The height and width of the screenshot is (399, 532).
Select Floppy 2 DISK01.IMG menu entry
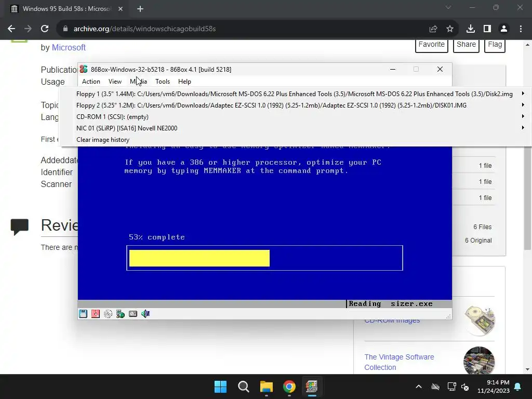tap(295, 105)
